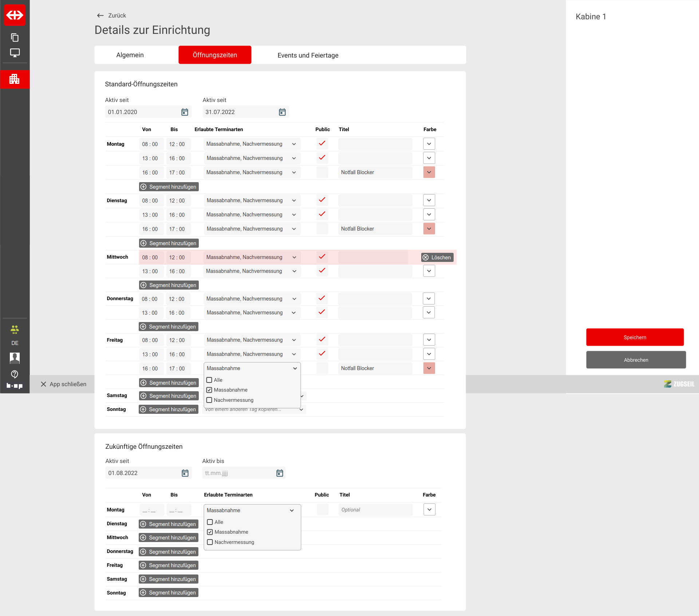Click the SBB logo in sidebar
The height and width of the screenshot is (616, 699).
point(15,15)
